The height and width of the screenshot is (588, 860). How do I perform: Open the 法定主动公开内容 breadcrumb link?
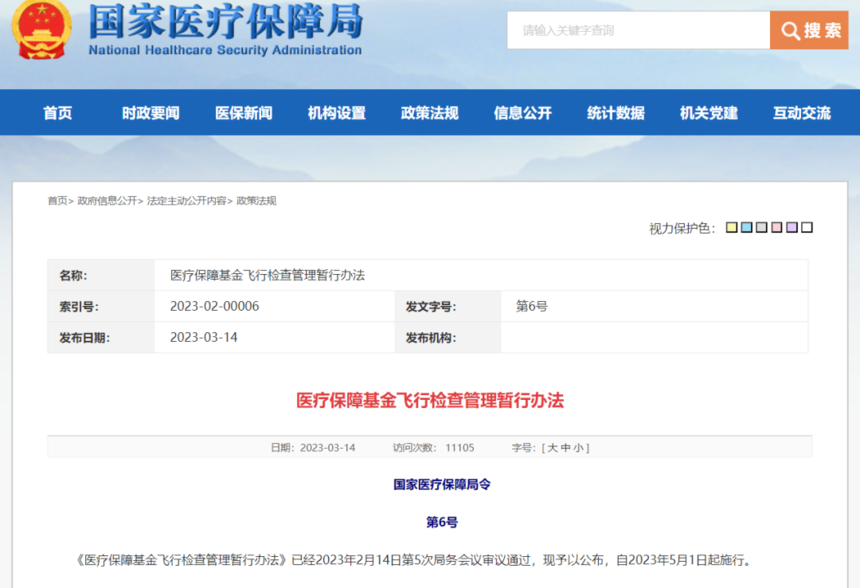pyautogui.click(x=186, y=201)
